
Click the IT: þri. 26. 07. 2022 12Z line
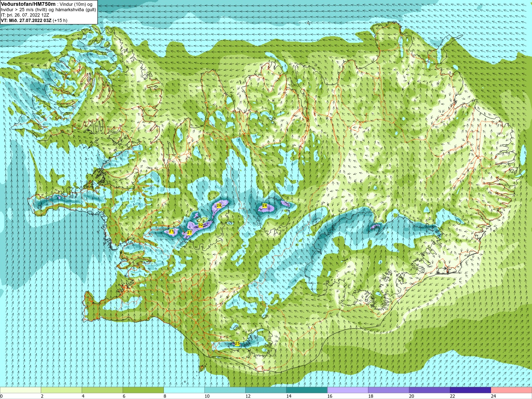click(25, 15)
